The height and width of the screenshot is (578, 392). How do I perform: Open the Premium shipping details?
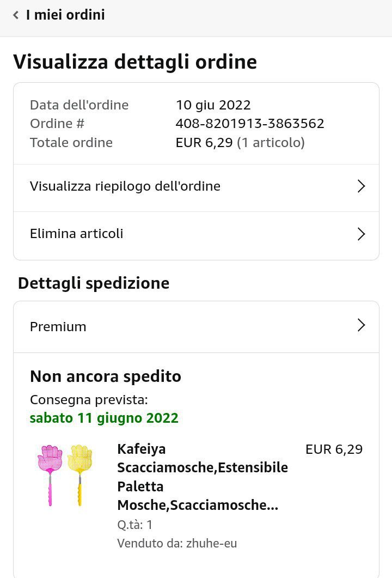click(x=58, y=326)
